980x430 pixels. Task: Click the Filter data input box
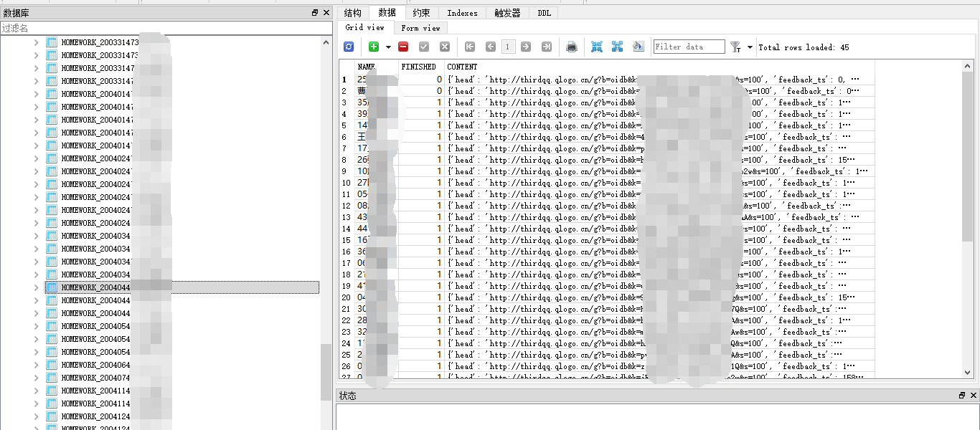(687, 46)
